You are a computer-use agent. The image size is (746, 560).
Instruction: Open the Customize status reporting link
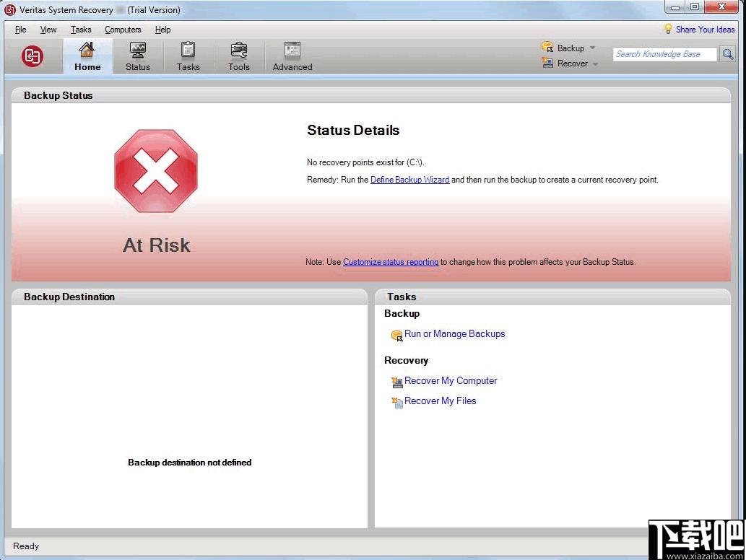(x=391, y=262)
